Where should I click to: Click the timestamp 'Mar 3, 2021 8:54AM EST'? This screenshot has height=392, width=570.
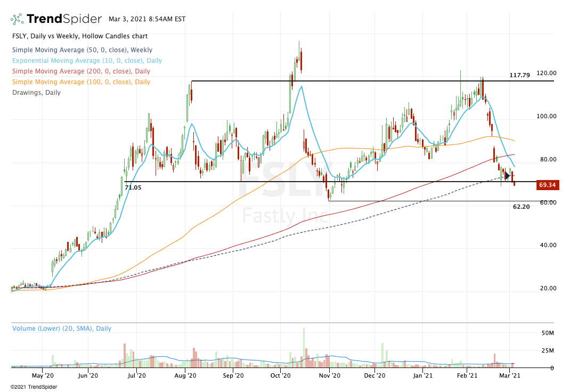click(147, 19)
